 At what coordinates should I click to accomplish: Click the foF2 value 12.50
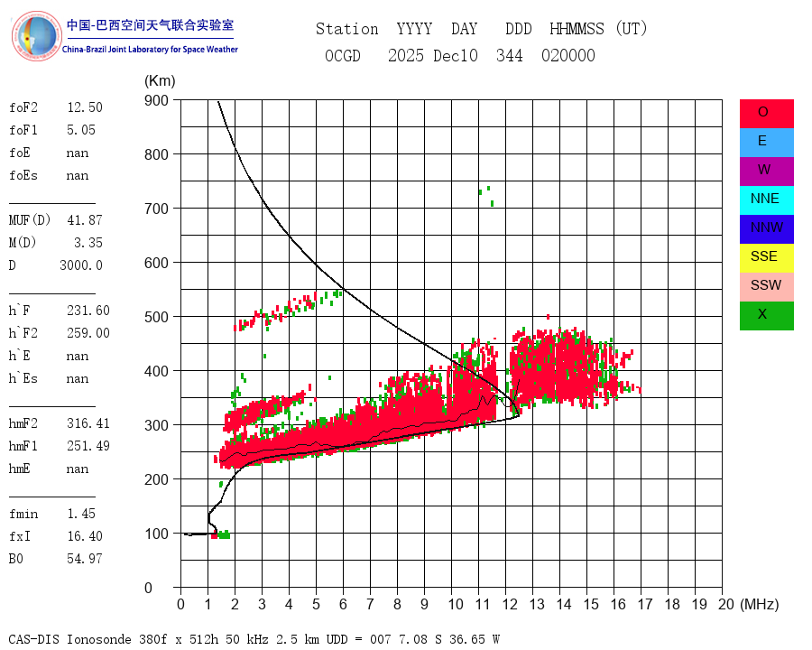click(x=85, y=107)
